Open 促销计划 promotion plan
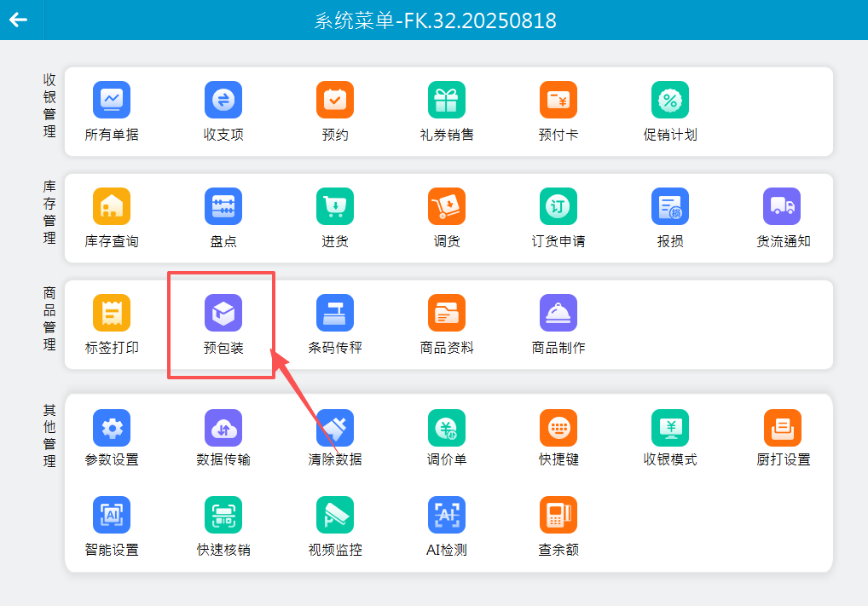The height and width of the screenshot is (606, 868). (x=670, y=101)
